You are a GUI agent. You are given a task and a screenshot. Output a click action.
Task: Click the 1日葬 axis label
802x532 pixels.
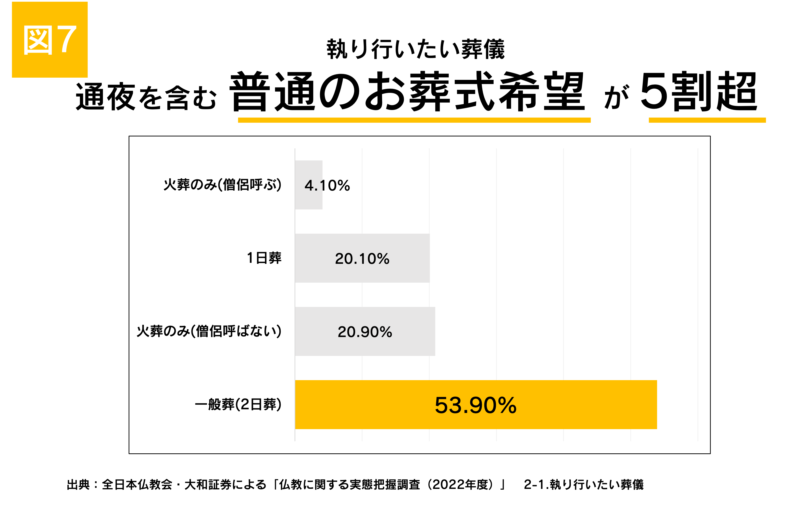264,258
